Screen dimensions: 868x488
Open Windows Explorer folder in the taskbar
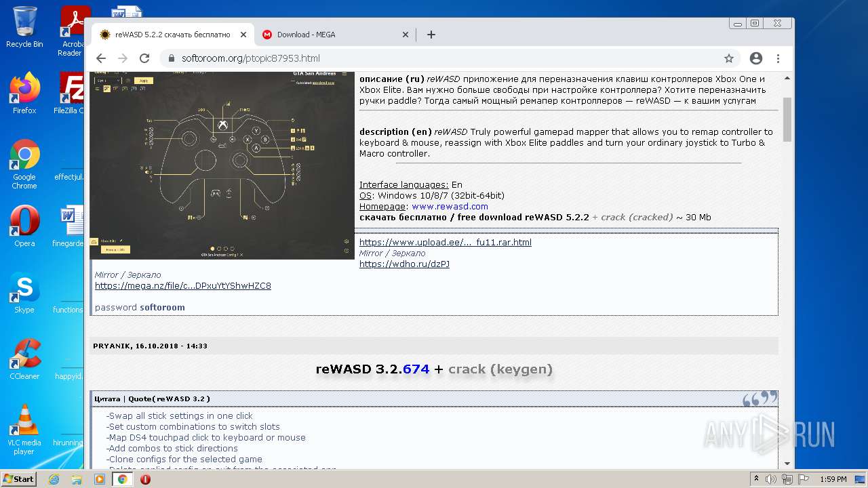77,479
